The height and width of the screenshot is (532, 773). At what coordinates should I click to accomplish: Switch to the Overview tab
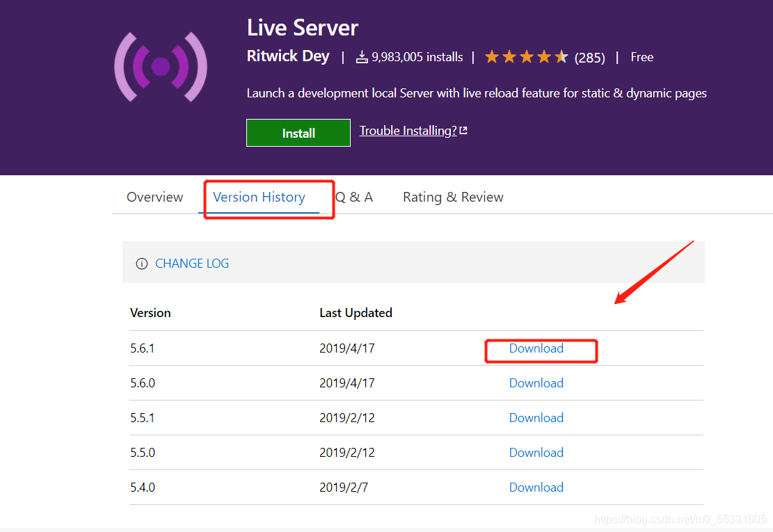(x=154, y=197)
